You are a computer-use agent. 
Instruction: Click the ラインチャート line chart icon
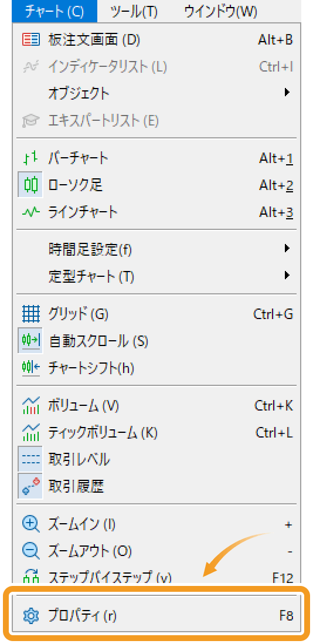click(30, 212)
